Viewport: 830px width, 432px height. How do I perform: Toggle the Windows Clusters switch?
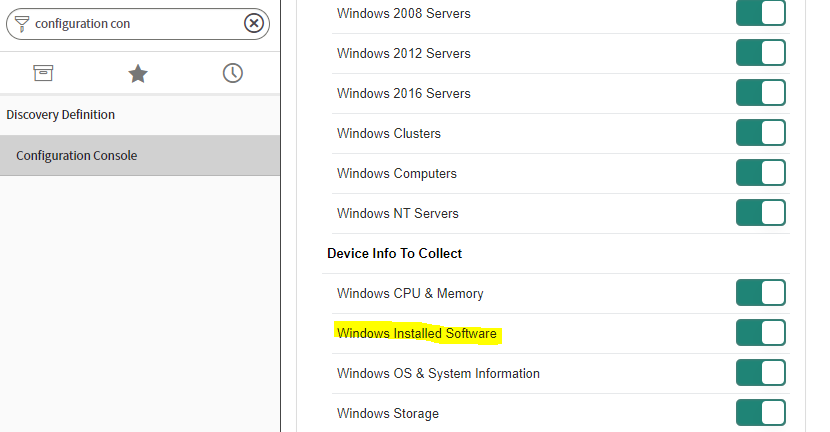coord(761,133)
